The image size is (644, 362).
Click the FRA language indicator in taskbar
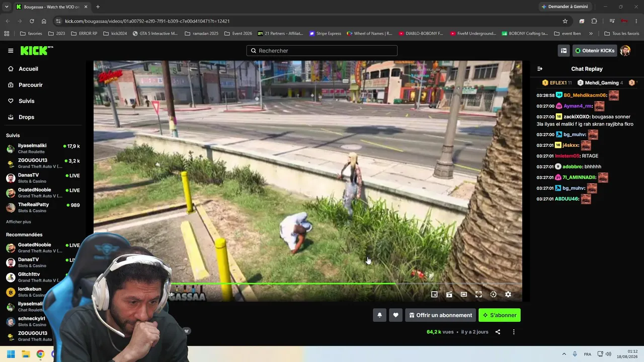pyautogui.click(x=588, y=354)
